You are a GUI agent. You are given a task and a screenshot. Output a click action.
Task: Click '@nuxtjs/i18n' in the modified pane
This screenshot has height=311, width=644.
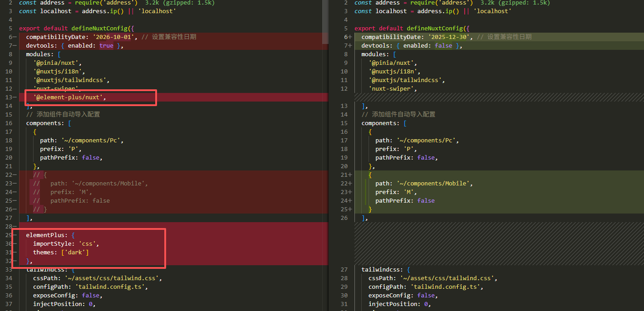point(394,71)
